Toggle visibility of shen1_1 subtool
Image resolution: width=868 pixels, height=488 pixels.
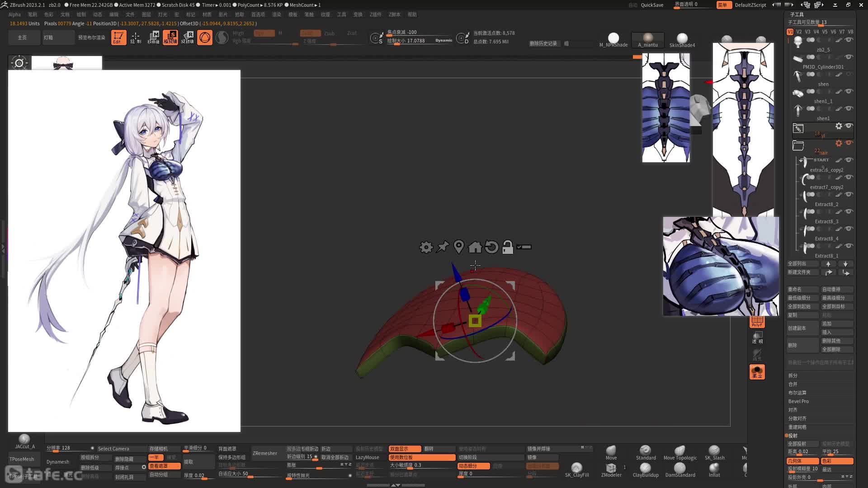(849, 91)
